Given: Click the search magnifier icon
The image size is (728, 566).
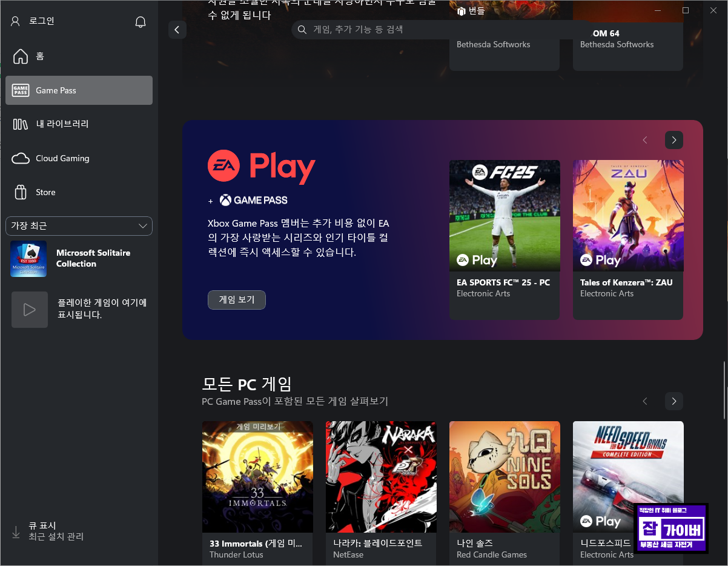Looking at the screenshot, I should tap(302, 29).
